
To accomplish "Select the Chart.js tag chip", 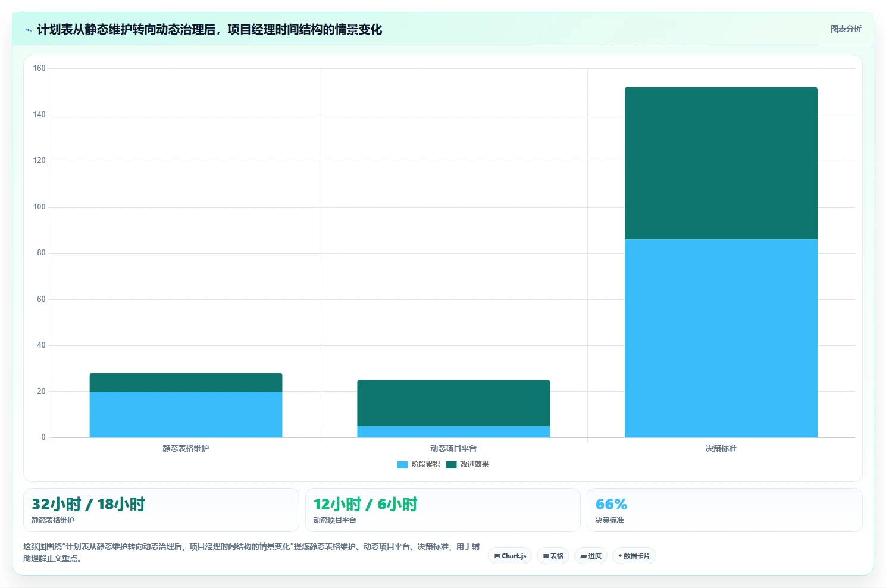I will pos(510,556).
